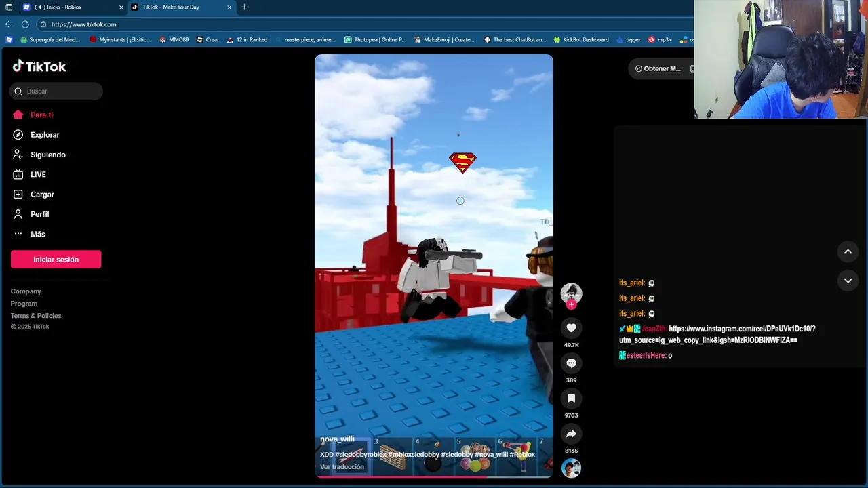868x488 pixels.
Task: Click the Buscar search field
Action: coord(56,91)
